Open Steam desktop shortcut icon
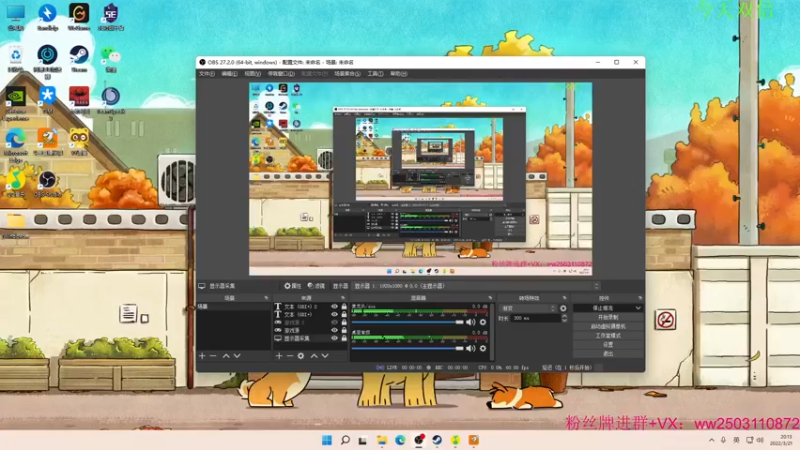 (x=79, y=58)
